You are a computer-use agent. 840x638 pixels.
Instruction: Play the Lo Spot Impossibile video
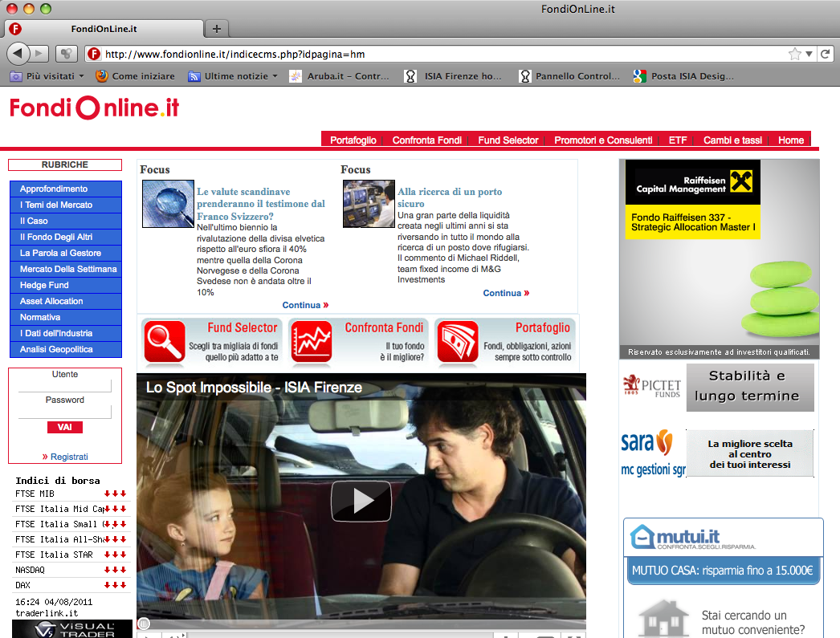pyautogui.click(x=361, y=501)
